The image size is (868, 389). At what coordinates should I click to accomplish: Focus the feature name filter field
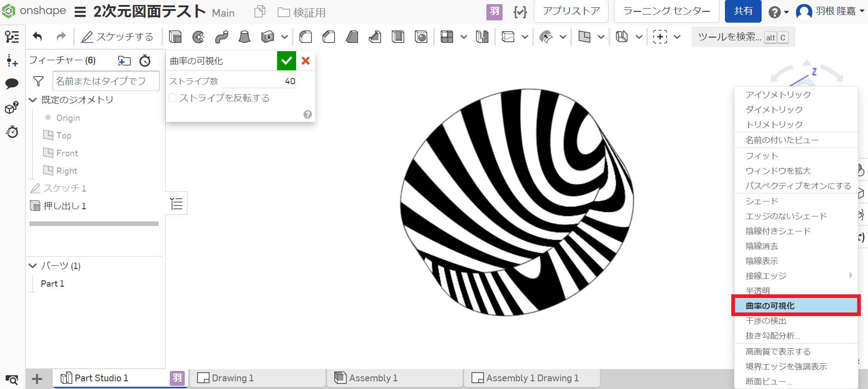pos(106,81)
